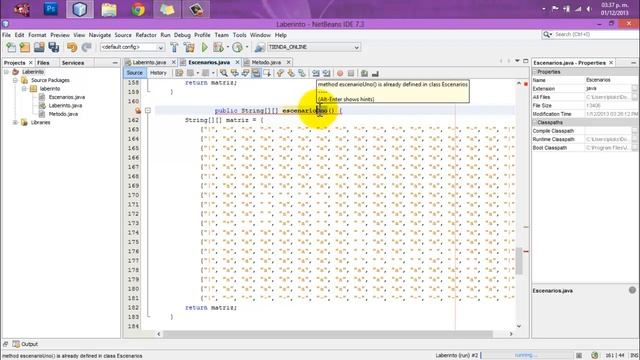Open the TIENDA_ONLINE combo box

(313, 47)
